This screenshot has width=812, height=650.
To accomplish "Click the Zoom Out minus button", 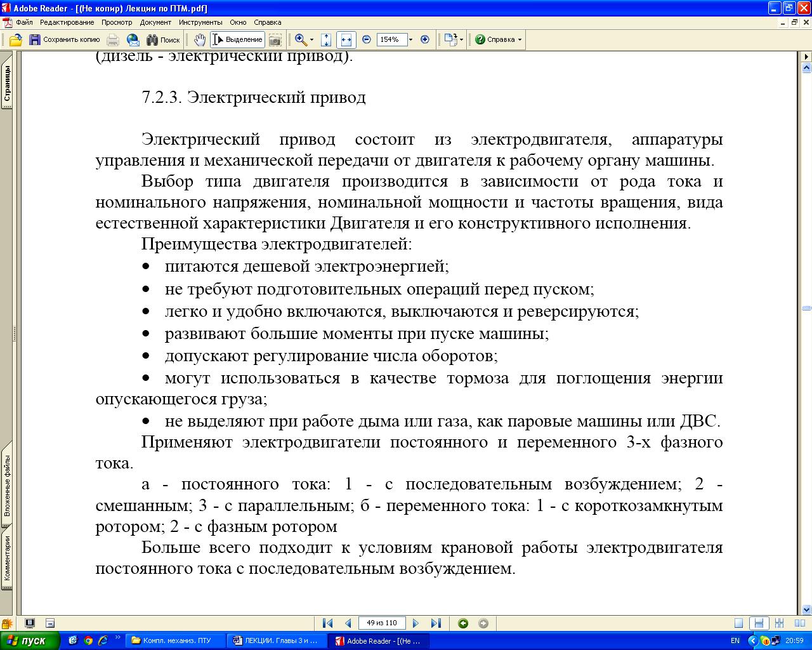I will point(367,39).
